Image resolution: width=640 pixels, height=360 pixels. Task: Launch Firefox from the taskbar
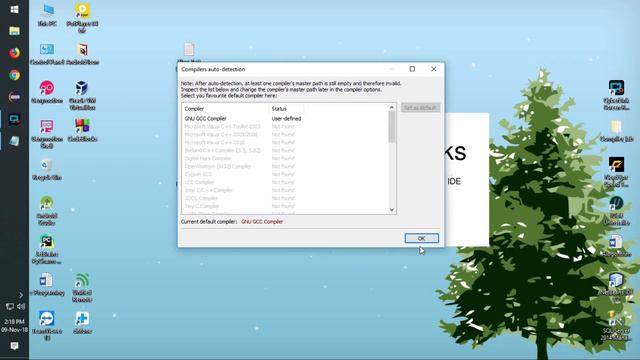14,53
